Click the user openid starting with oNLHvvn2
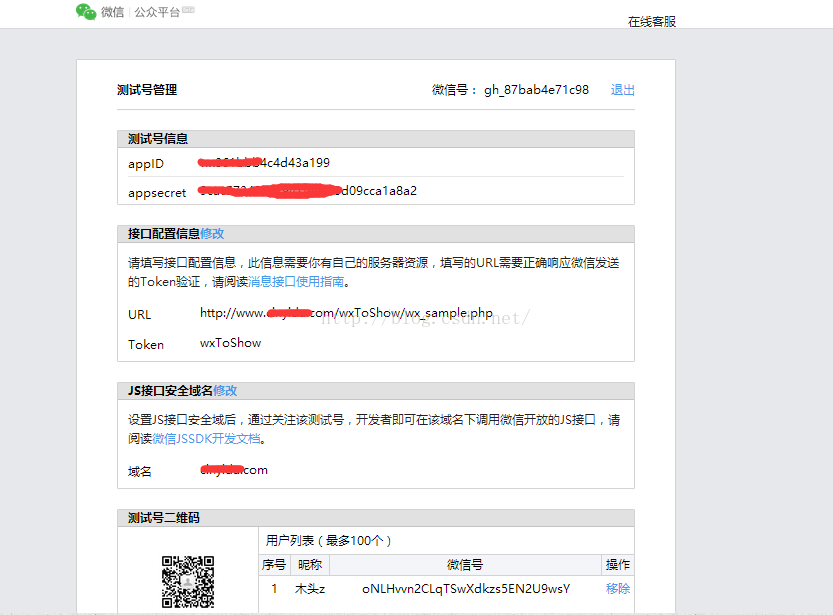833x615 pixels. coord(465,589)
